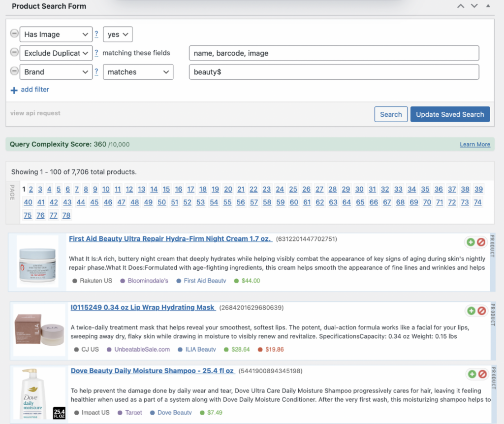Screen dimensions: 504x424
Task: Click the $7.49 price
Action: [x=215, y=412]
